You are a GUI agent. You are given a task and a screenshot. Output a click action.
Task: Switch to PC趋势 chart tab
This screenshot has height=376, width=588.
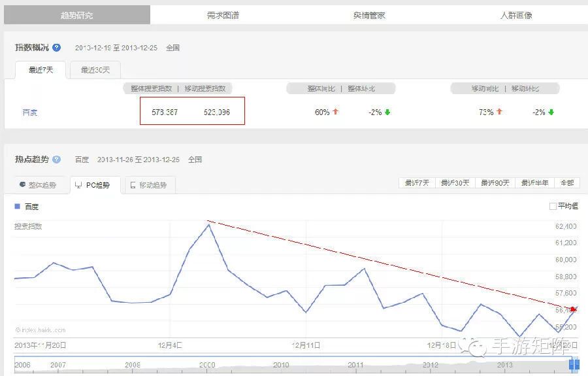tap(95, 185)
